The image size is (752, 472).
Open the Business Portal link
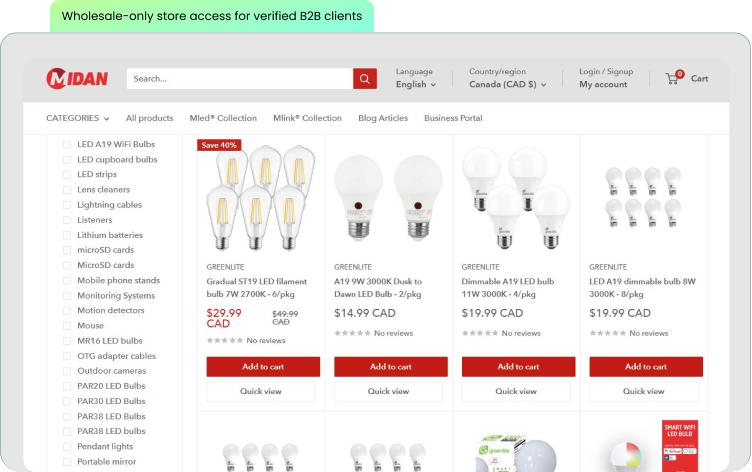(453, 118)
